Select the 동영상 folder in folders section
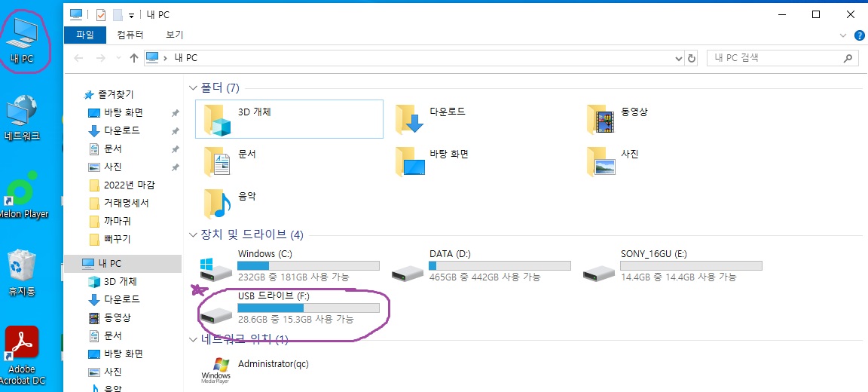 619,119
